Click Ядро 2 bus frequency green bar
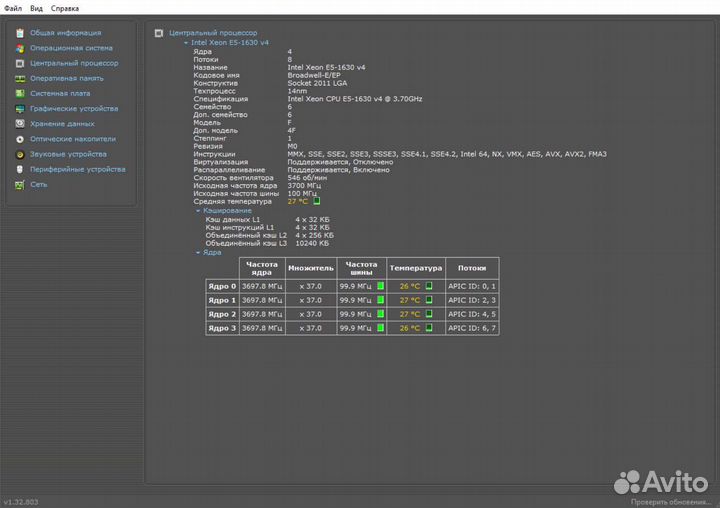 coord(381,314)
